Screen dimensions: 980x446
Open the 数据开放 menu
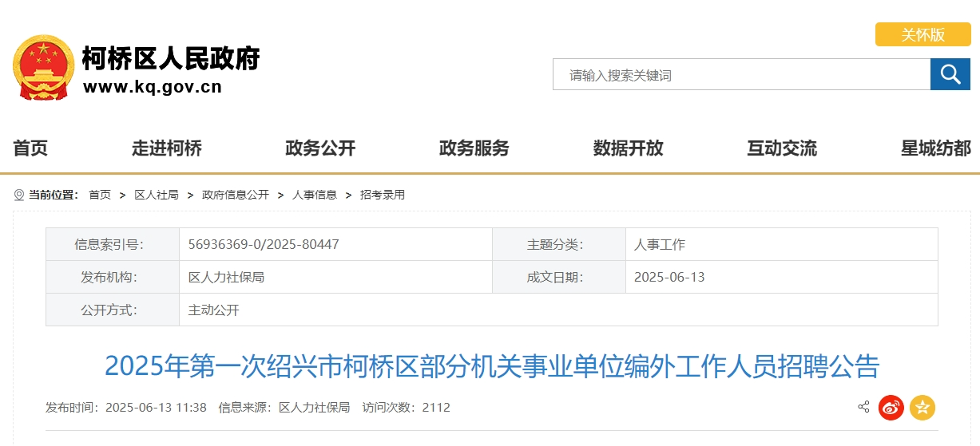point(629,148)
